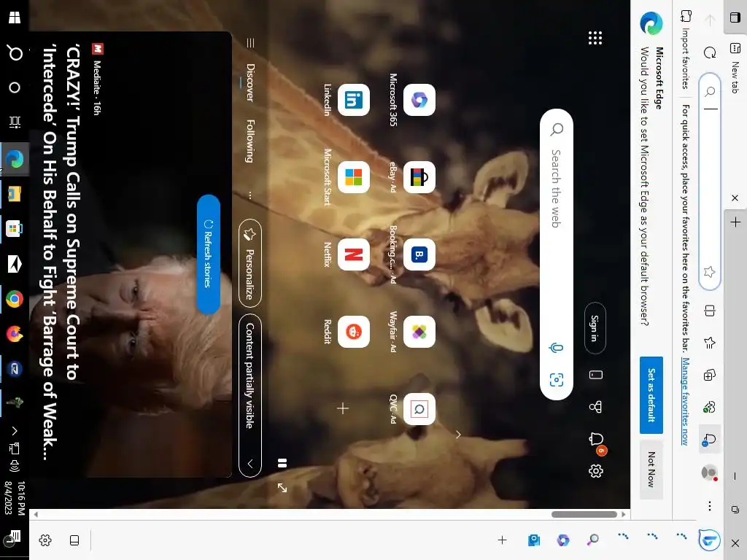Open Search in the Edge sidebar
Screen dimensions: 747x560
coord(592,540)
